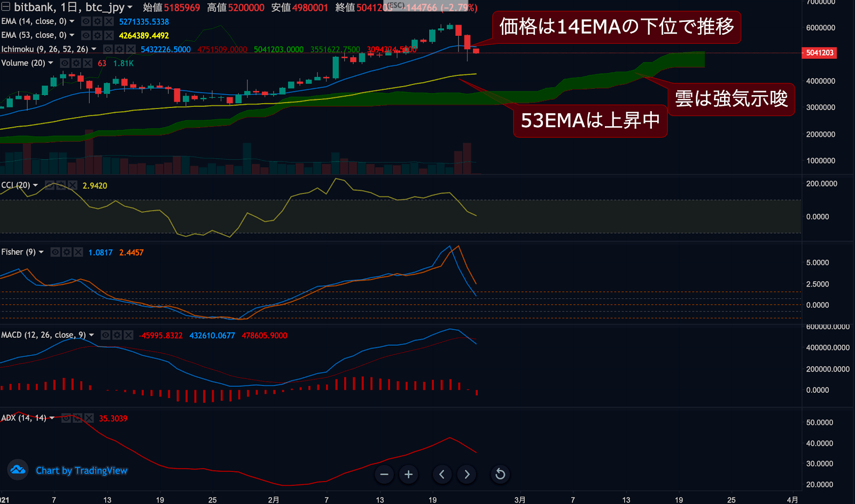The image size is (855, 504).
Task: Hide the CCI (20) indicator via eye icon
Action: [x=49, y=185]
